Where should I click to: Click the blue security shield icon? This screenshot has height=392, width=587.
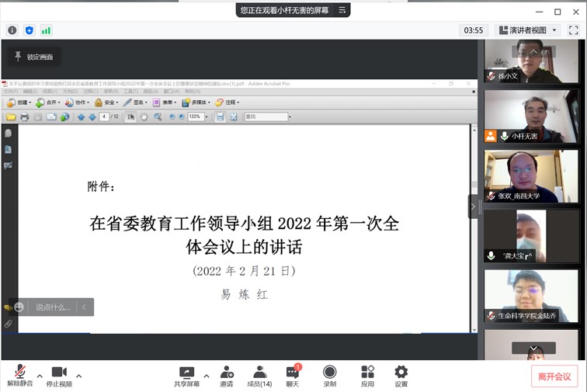30,30
